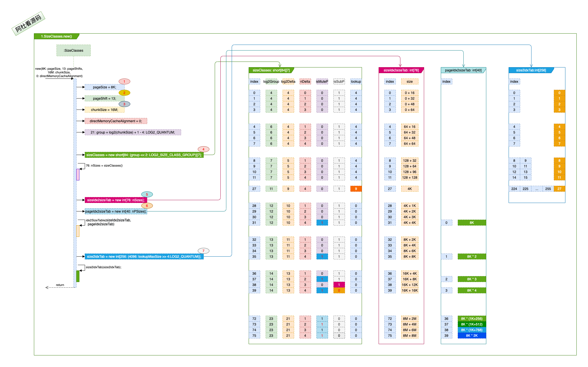Select the 16K + 12K size cell
Image resolution: width=588 pixels, height=367 pixels.
coord(410,285)
